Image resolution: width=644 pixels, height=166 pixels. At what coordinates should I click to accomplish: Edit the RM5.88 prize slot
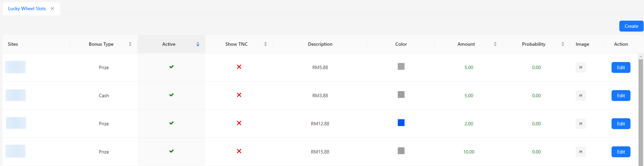(x=621, y=67)
